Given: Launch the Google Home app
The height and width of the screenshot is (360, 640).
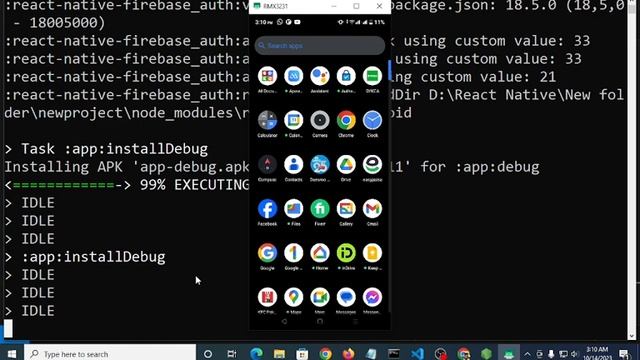Looking at the screenshot, I should tap(320, 253).
